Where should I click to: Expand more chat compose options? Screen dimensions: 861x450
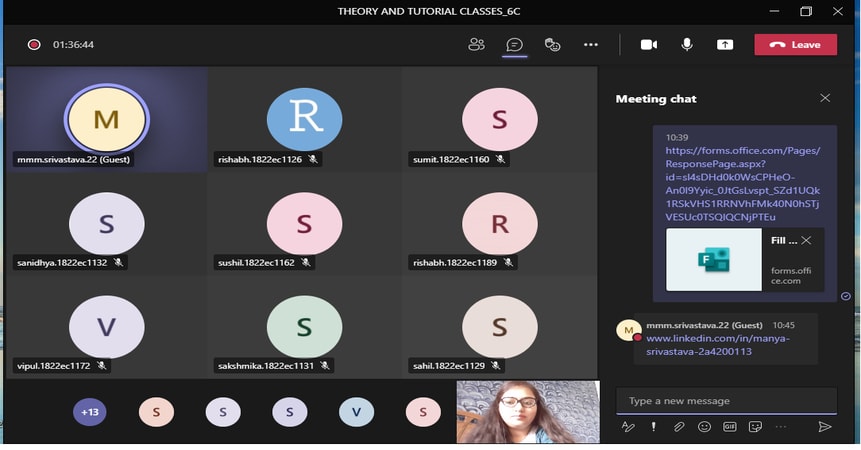[781, 427]
